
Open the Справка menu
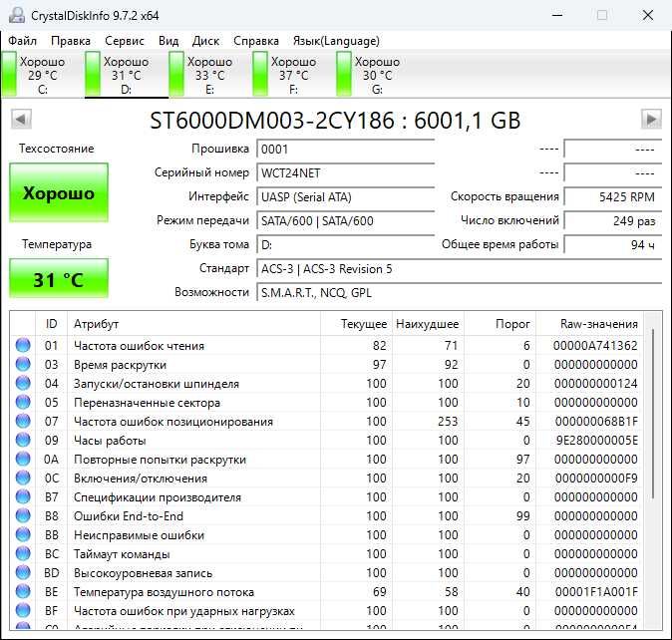point(256,41)
